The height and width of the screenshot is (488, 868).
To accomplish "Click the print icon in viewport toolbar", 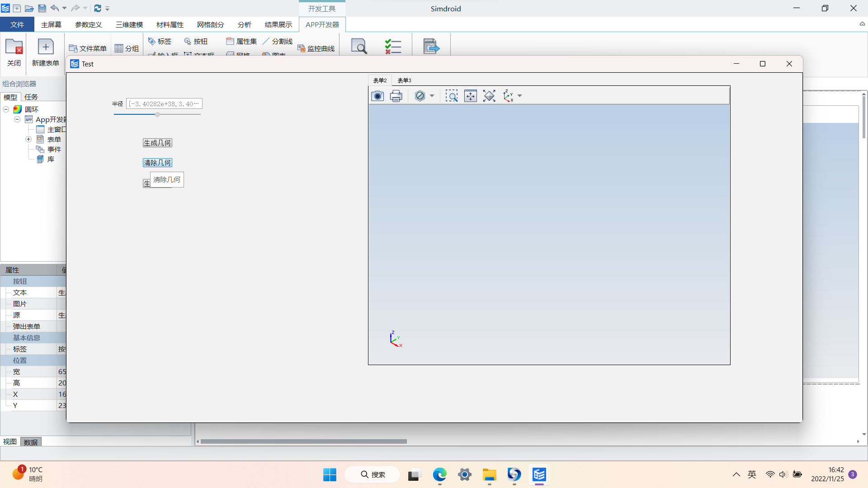I will [x=396, y=96].
